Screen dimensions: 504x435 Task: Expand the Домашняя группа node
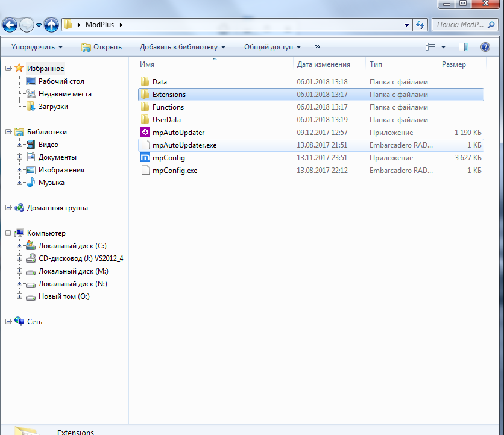8,207
